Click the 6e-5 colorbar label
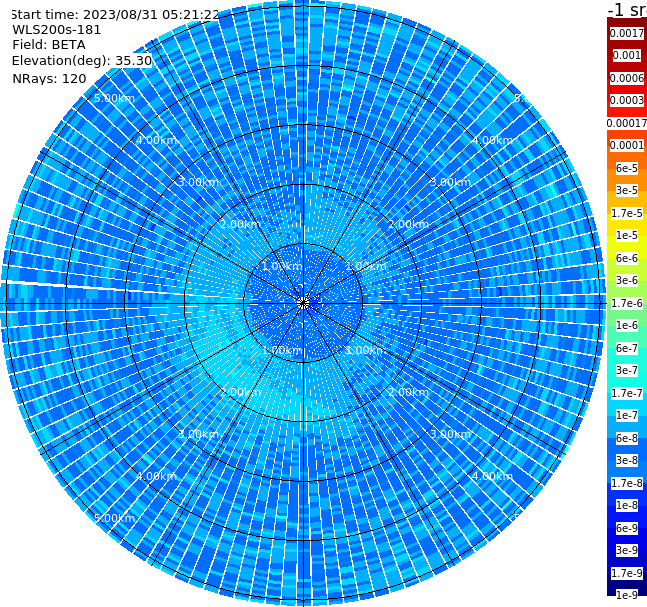 coord(627,168)
